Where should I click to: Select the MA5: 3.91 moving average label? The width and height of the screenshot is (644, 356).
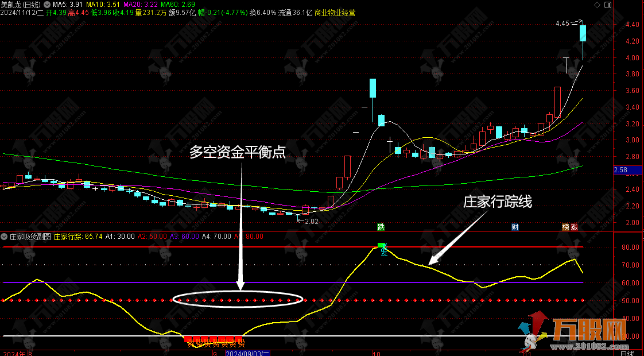click(68, 5)
